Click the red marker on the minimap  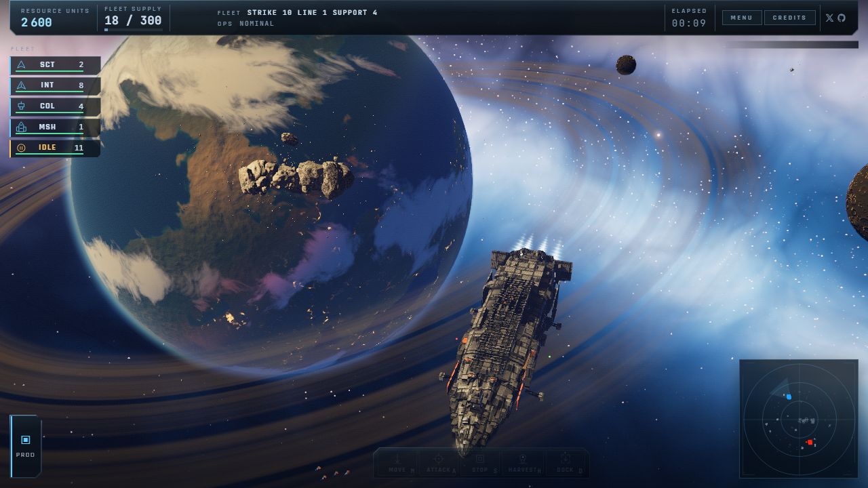pyautogui.click(x=810, y=442)
